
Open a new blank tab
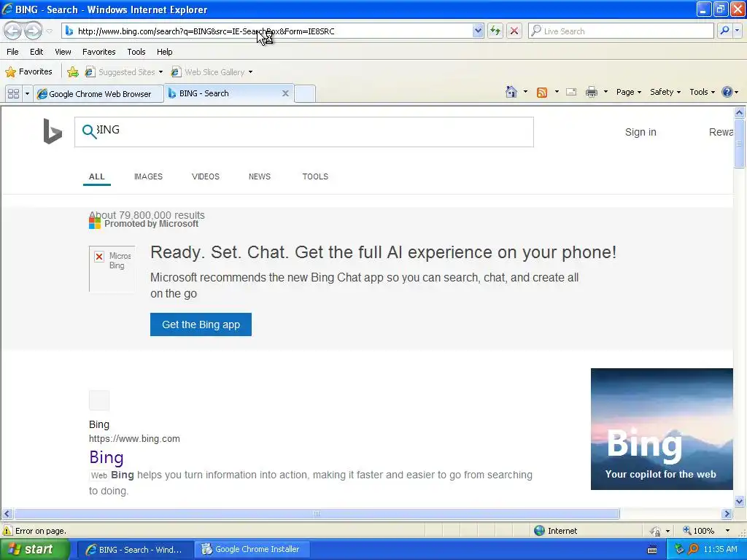pos(304,93)
